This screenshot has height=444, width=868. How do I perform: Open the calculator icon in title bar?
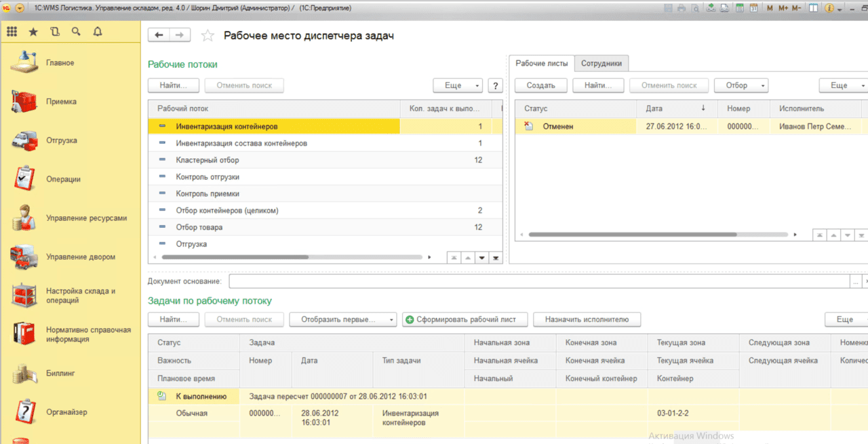(740, 8)
